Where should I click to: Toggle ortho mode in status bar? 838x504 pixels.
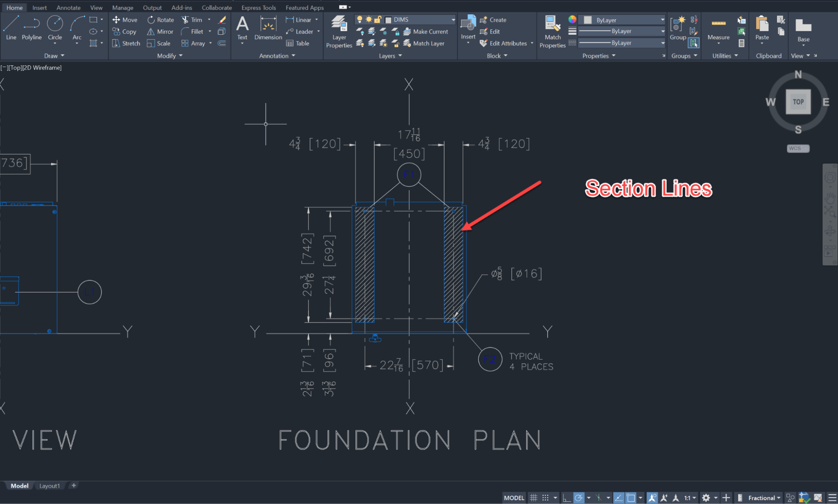[567, 498]
